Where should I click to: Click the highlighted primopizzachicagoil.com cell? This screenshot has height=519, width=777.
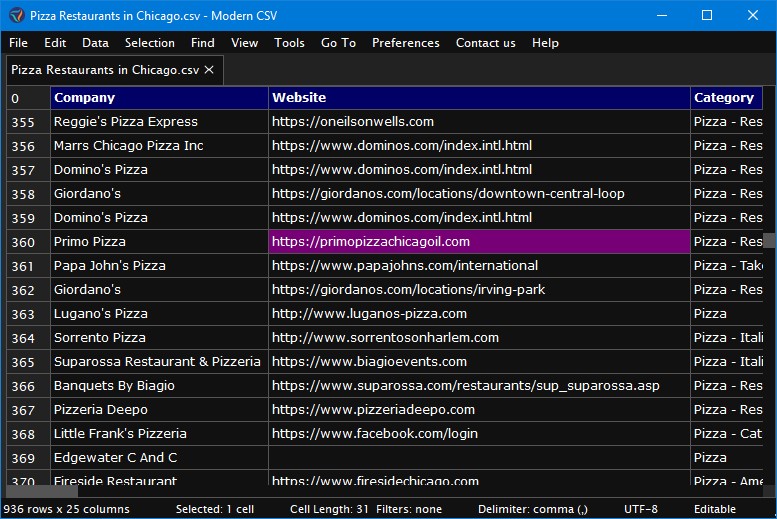point(479,242)
